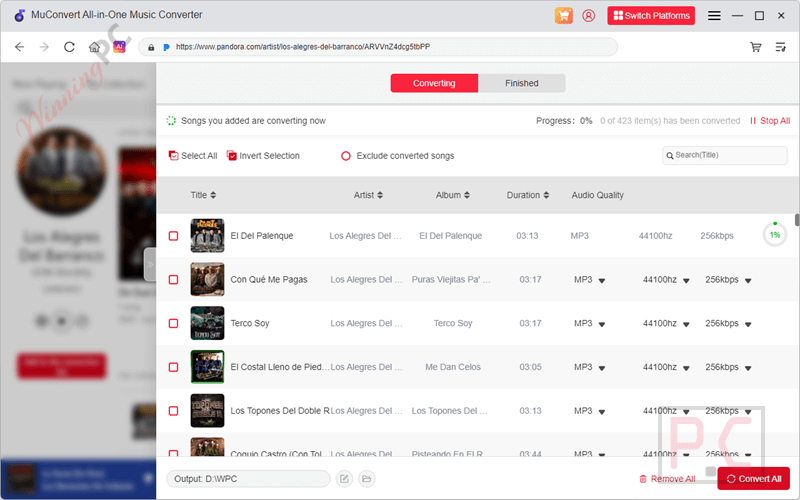This screenshot has height=500, width=800.
Task: Go forward in the browser
Action: pyautogui.click(x=44, y=47)
